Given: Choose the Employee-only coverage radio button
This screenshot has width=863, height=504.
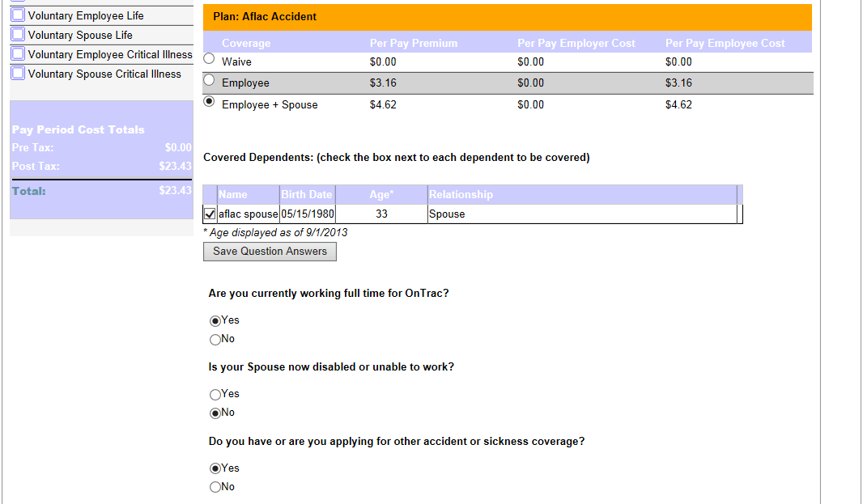Looking at the screenshot, I should (x=210, y=80).
